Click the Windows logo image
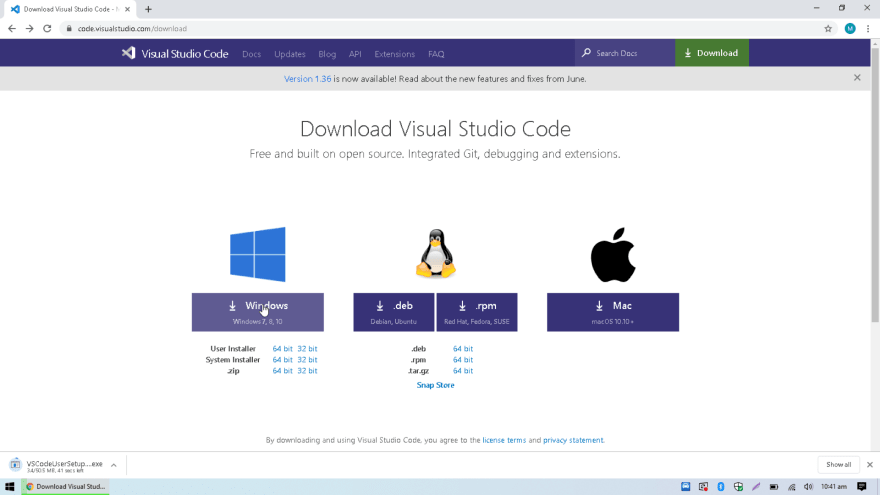 [258, 254]
